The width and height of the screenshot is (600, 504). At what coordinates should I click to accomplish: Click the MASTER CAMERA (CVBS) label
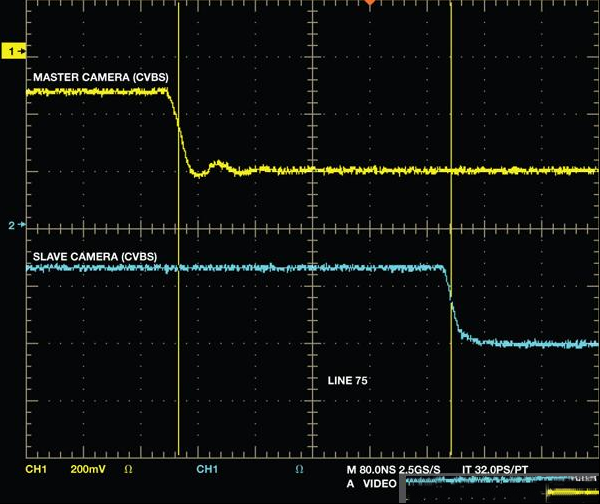coord(101,77)
